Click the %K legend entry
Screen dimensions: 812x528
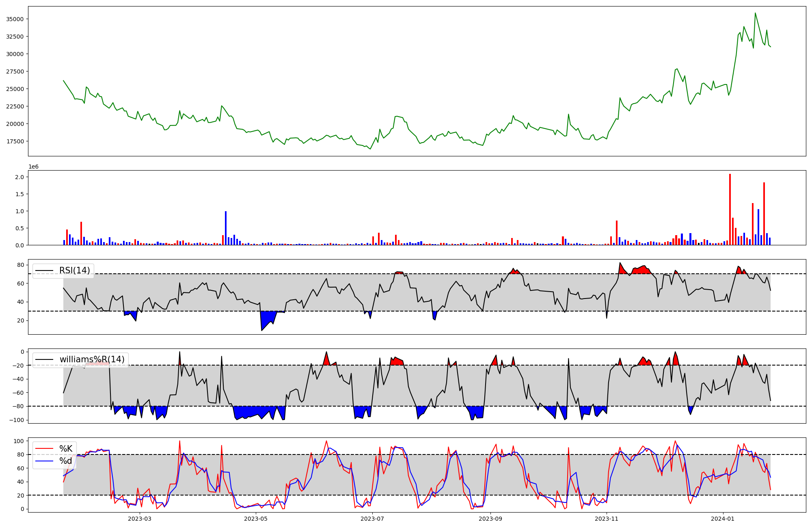(66, 449)
